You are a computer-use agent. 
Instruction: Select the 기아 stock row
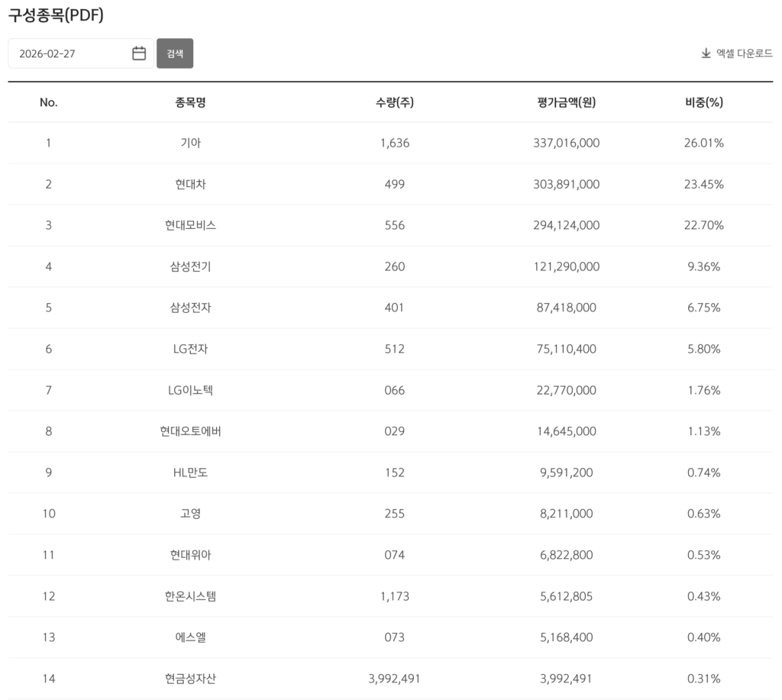tap(190, 143)
